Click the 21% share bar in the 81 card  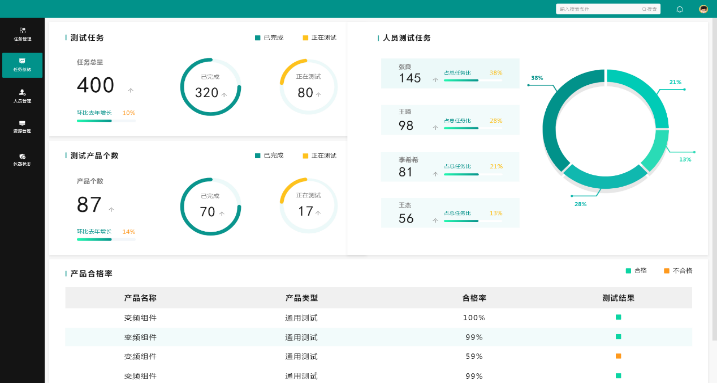tap(473, 174)
